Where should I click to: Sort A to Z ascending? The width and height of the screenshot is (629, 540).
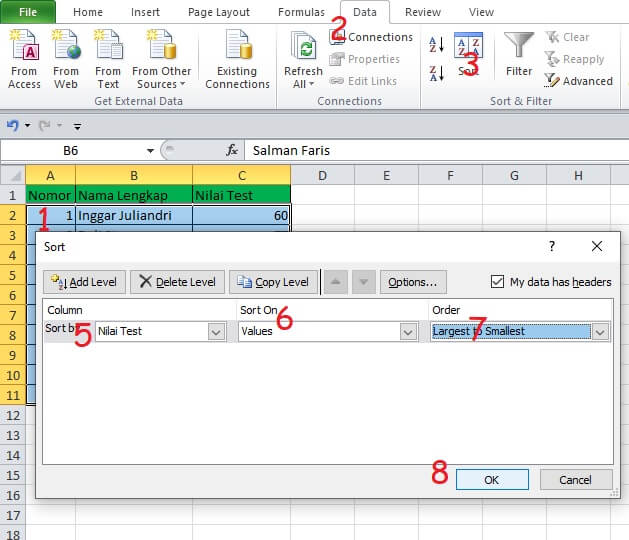(436, 45)
